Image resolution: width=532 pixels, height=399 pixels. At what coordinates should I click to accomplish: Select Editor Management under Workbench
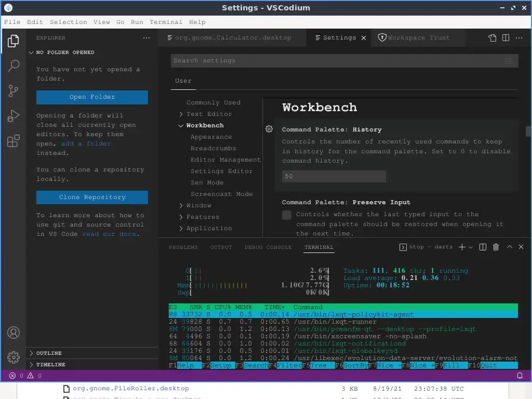point(225,160)
